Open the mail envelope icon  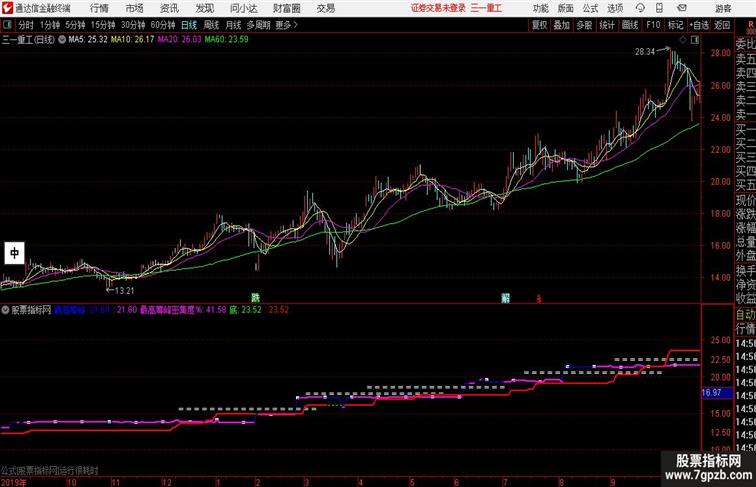[x=682, y=8]
